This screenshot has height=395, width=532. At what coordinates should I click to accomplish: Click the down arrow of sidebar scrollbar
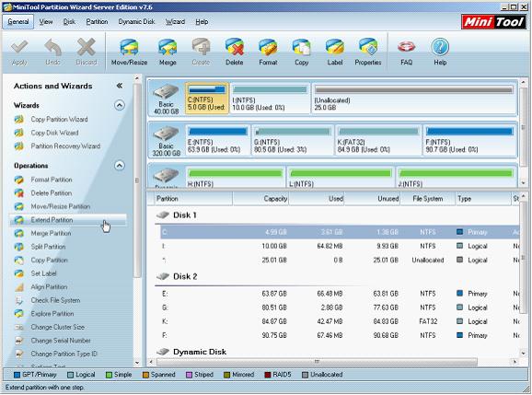(137, 363)
